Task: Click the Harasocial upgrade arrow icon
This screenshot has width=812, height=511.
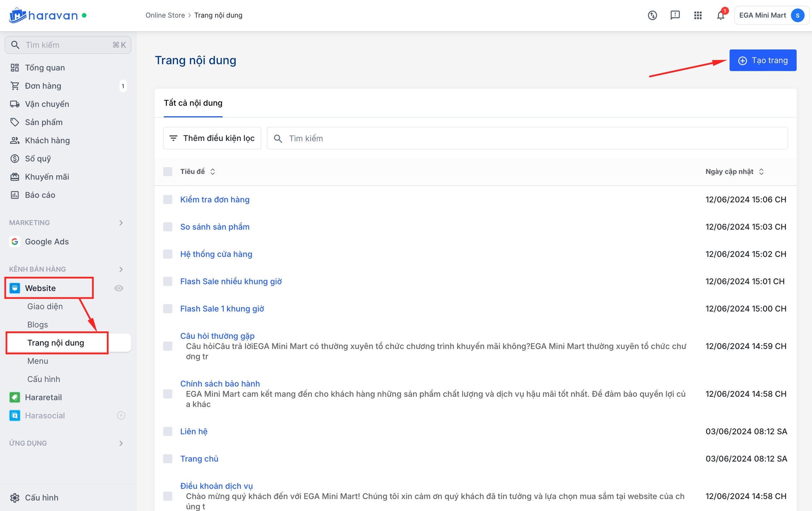Action: 121,415
